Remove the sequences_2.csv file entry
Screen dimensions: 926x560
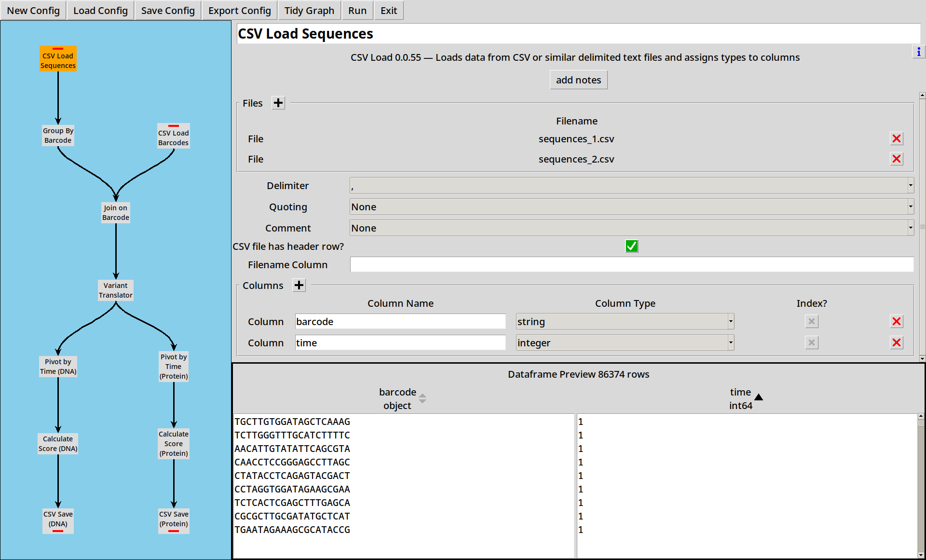pos(897,159)
